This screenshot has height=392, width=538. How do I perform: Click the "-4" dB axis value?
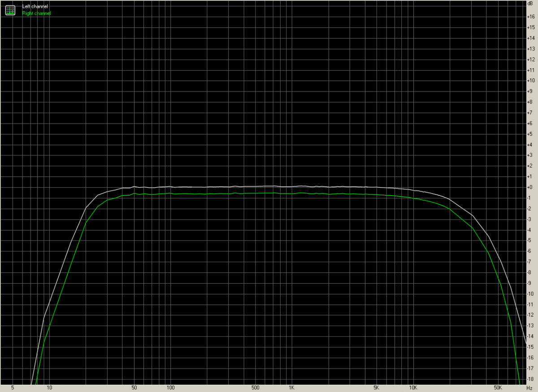coord(530,230)
